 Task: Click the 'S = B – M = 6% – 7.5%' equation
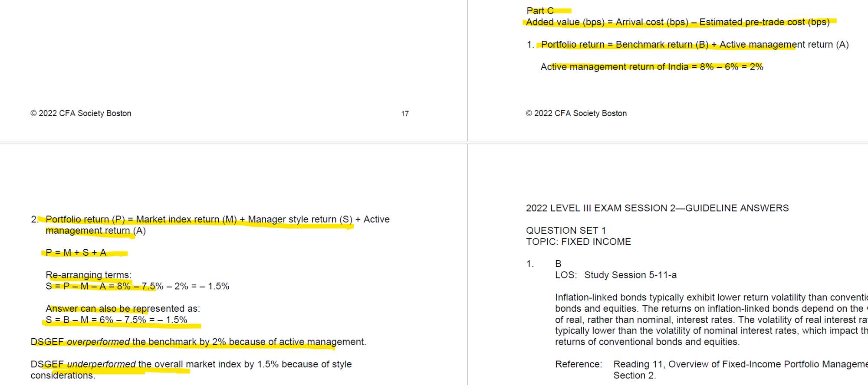[x=116, y=320]
